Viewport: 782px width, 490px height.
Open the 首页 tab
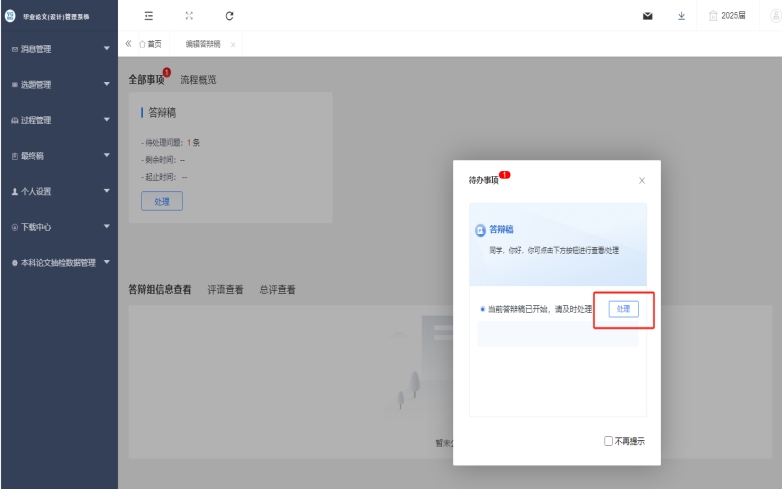pyautogui.click(x=150, y=44)
